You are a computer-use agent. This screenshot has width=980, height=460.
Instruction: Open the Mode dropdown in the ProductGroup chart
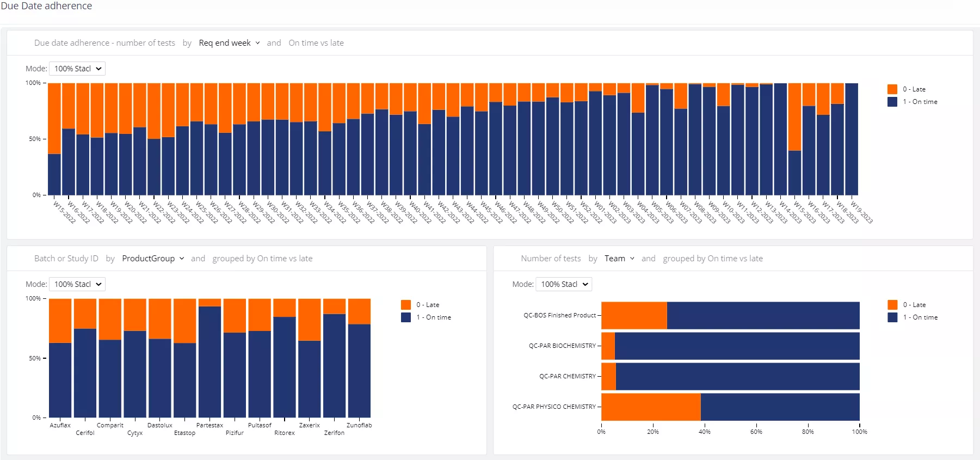coord(77,284)
